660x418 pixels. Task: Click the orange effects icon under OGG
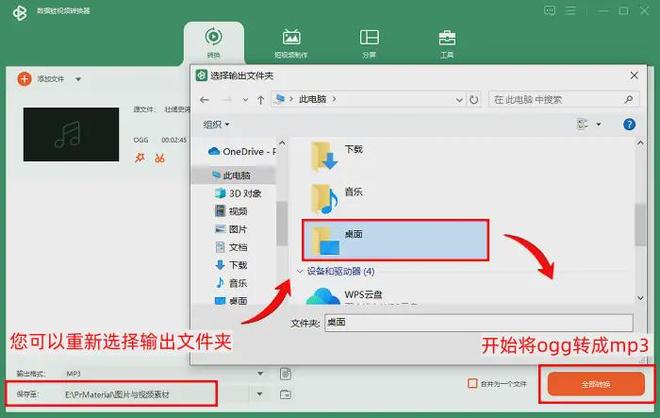[139, 158]
